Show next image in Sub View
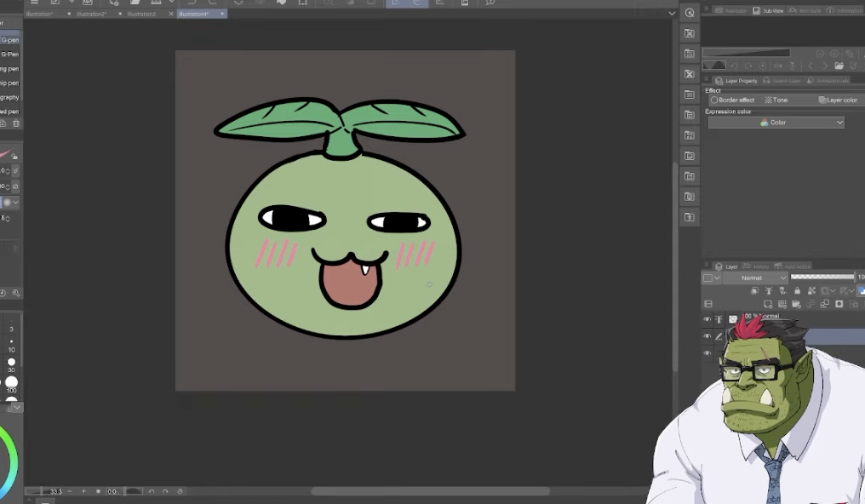This screenshot has height=504, width=865. [825, 66]
